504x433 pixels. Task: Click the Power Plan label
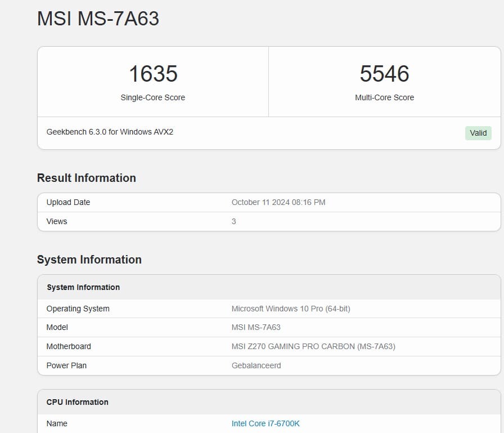point(66,365)
